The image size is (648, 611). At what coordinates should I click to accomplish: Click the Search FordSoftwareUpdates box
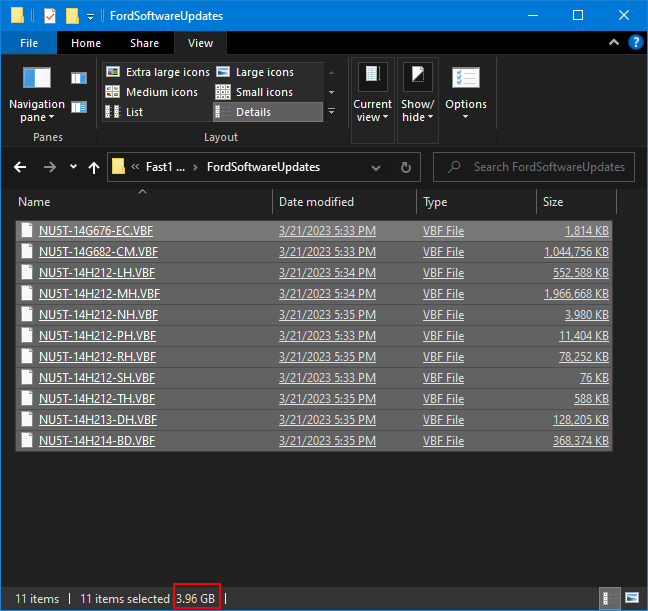coord(534,167)
